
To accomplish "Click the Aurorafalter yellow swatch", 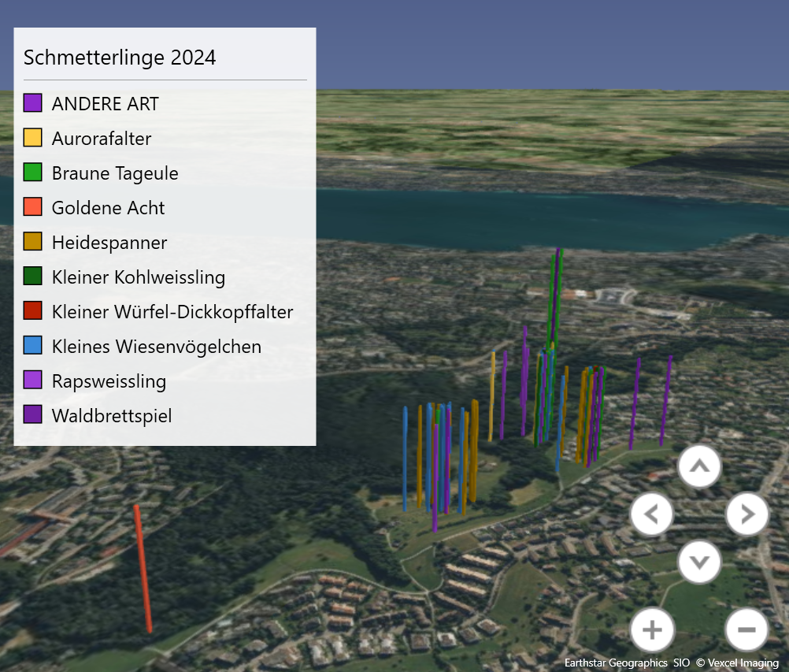I will pos(33,137).
